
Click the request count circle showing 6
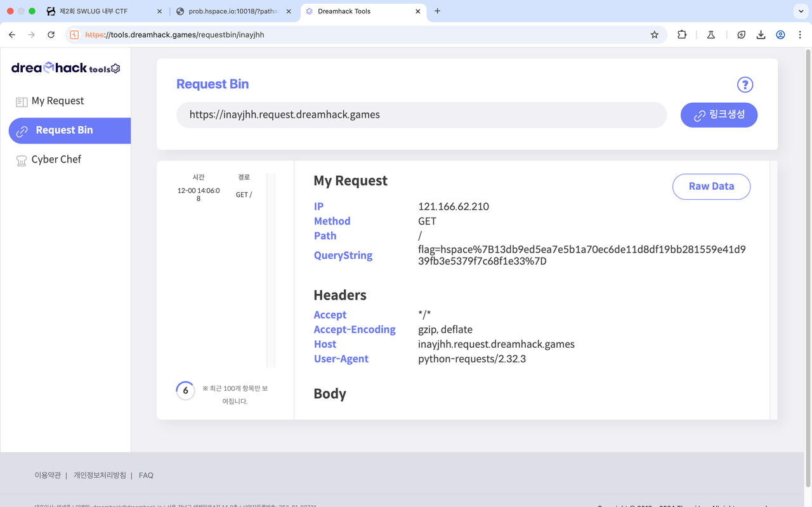[185, 391]
